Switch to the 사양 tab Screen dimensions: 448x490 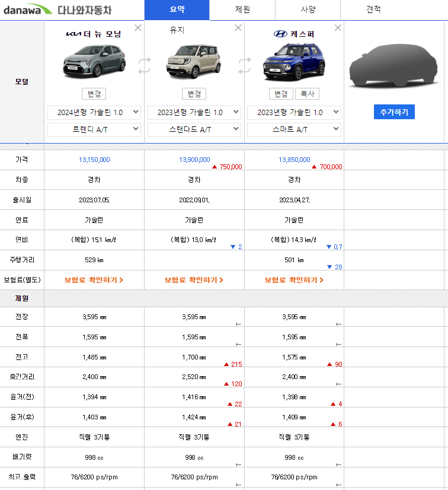click(x=308, y=9)
